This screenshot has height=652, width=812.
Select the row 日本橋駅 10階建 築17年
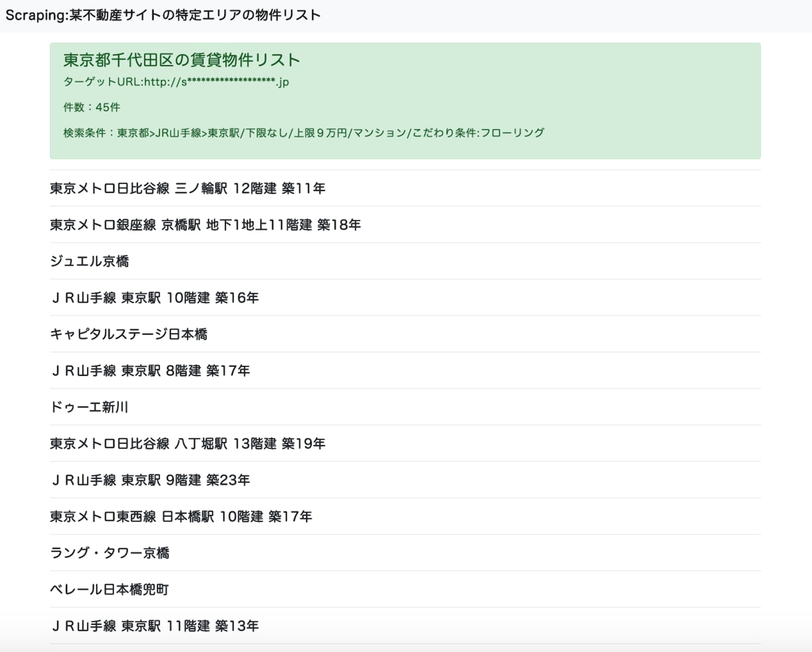click(405, 516)
